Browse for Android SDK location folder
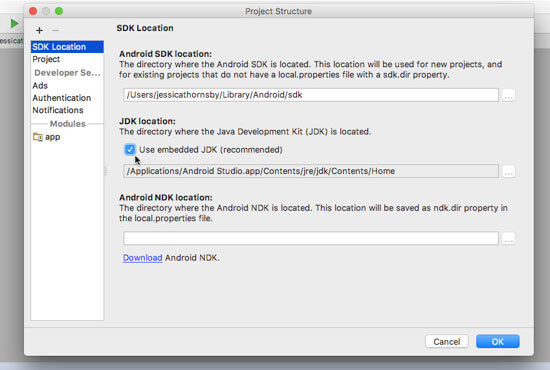This screenshot has width=550, height=370. coord(508,95)
